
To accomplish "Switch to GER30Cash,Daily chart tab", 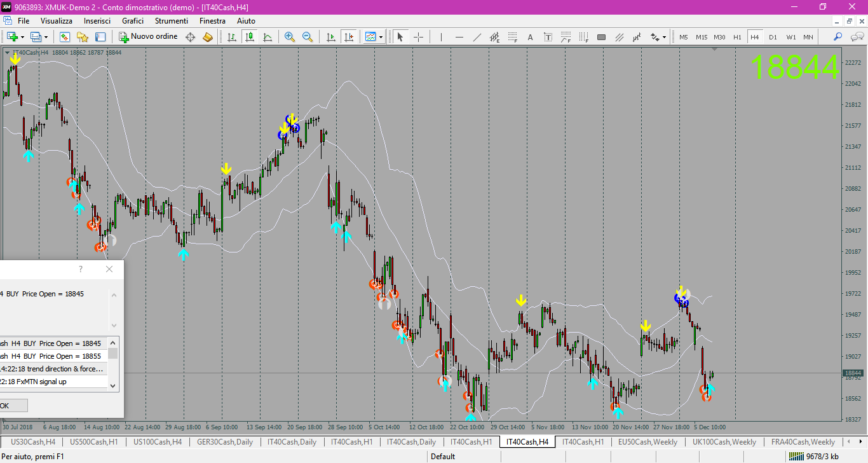I will tap(225, 441).
